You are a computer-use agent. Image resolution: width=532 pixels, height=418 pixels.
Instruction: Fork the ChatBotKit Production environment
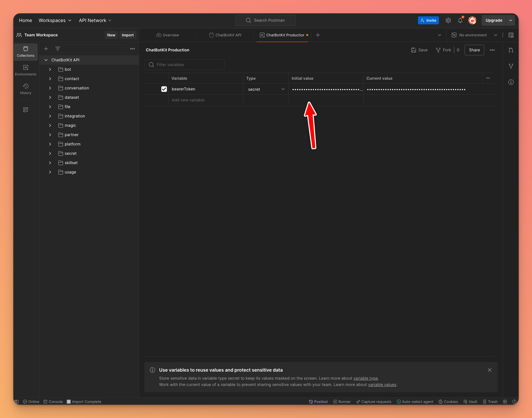click(x=443, y=50)
